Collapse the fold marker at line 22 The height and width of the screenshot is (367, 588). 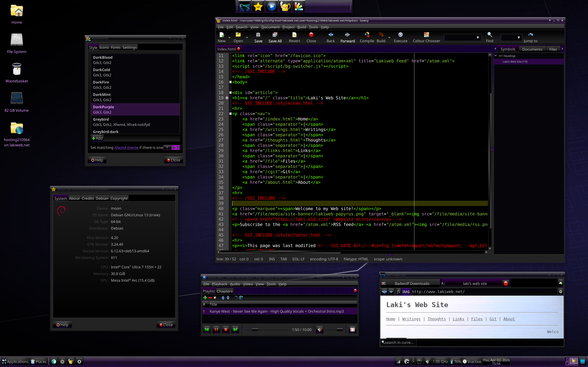[230, 114]
